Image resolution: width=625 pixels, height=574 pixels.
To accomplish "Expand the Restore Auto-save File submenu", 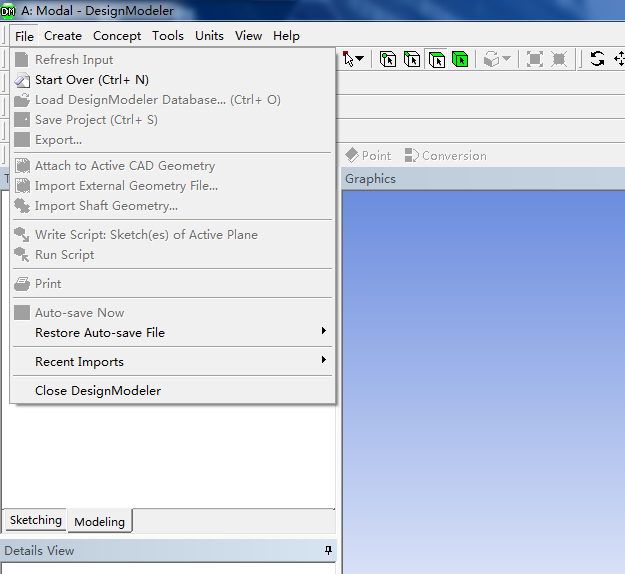I will (324, 331).
